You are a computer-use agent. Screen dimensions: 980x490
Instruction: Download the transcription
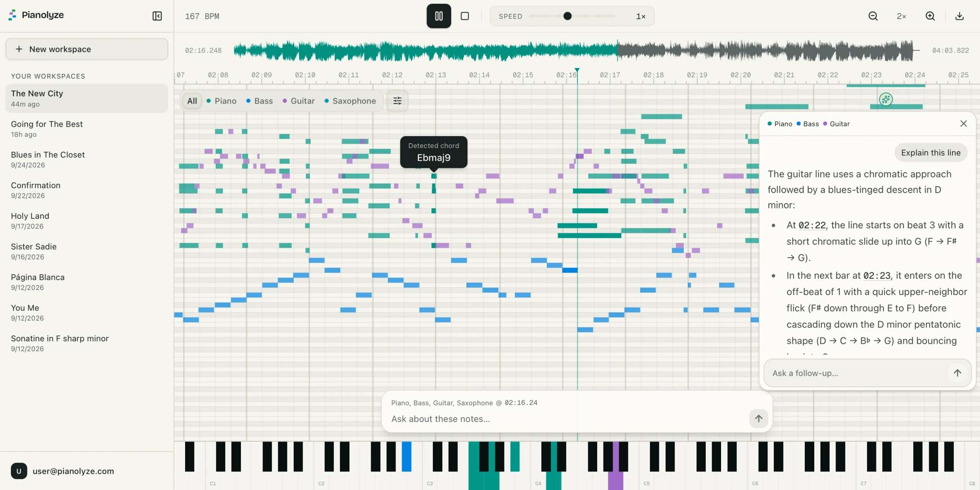tap(959, 16)
